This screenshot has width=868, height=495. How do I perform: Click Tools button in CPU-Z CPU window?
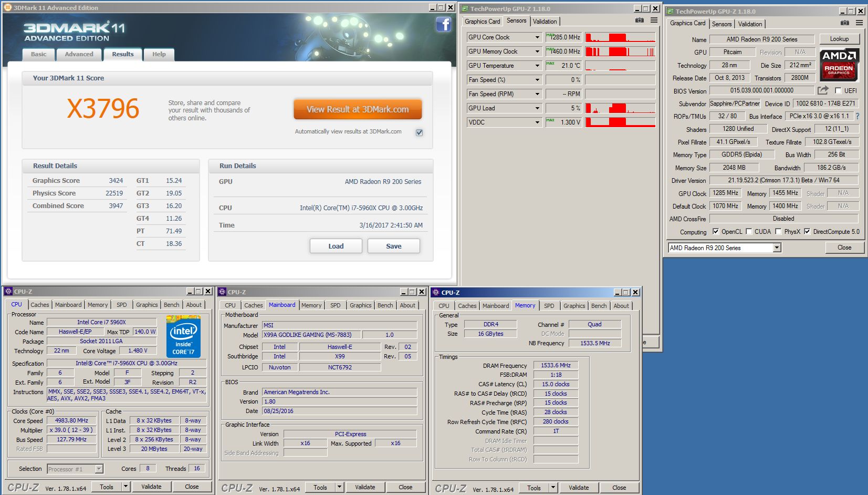[x=107, y=487]
